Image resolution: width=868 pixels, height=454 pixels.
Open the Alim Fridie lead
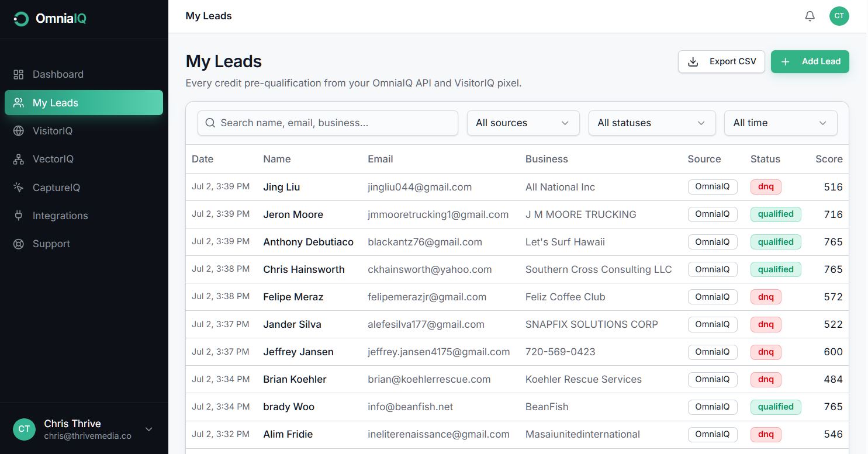[x=288, y=434]
